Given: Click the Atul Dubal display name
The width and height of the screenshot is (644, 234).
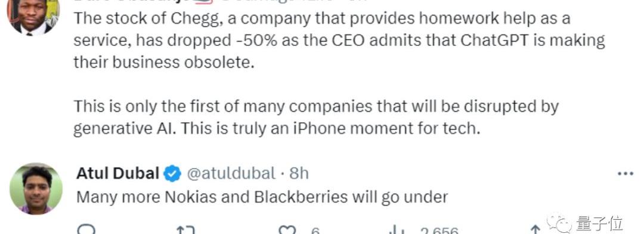Looking at the screenshot, I should pyautogui.click(x=117, y=174).
